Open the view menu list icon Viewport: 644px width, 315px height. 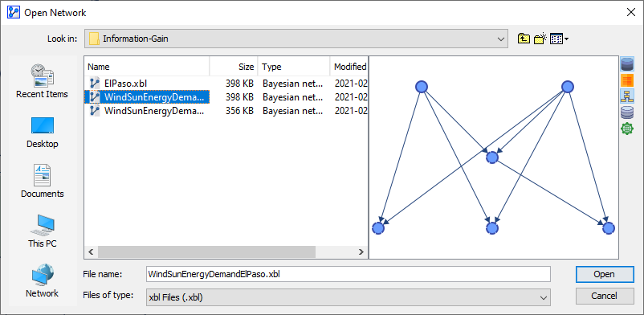[556, 39]
